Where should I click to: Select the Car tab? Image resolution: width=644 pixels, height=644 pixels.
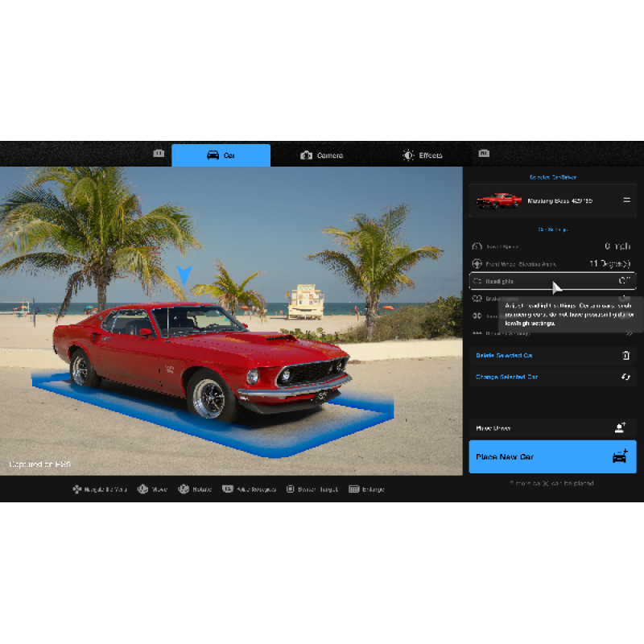[221, 155]
